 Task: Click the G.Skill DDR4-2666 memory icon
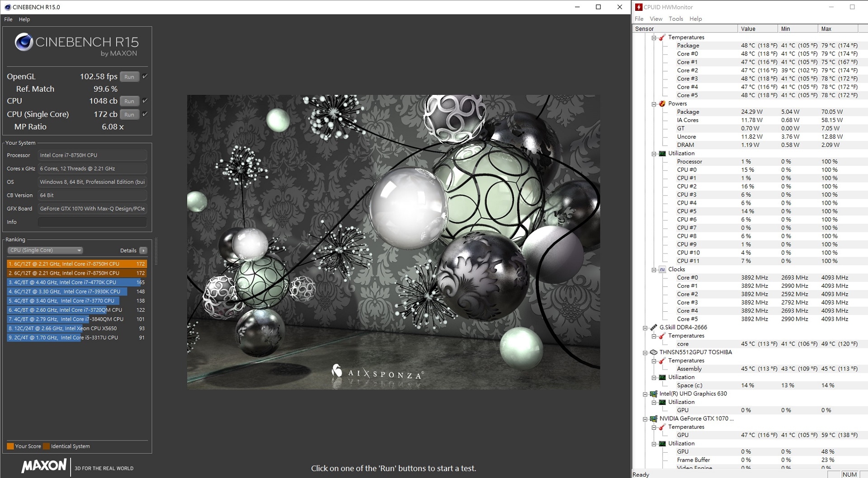click(x=653, y=328)
